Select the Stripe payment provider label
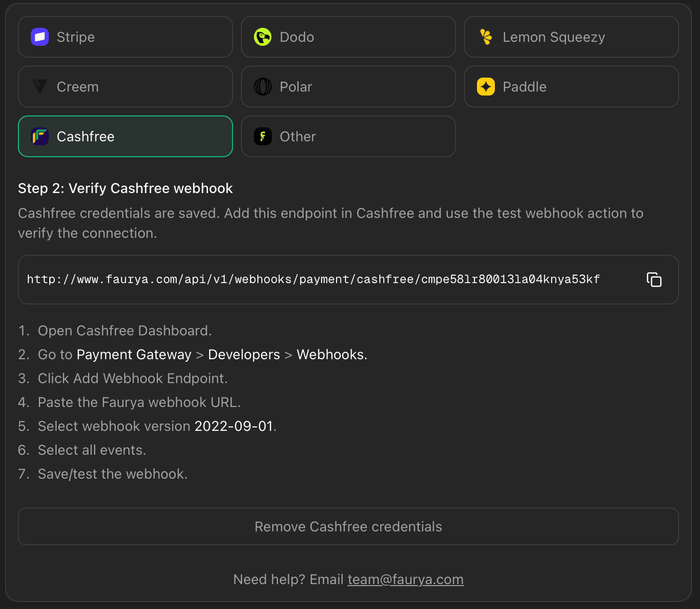The width and height of the screenshot is (700, 609). point(76,37)
